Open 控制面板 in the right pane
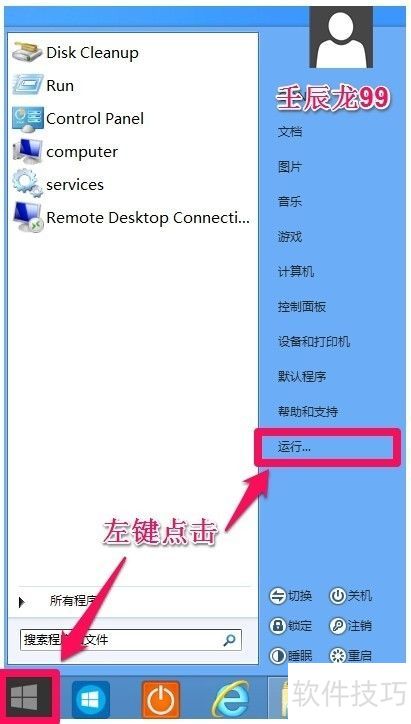This screenshot has height=724, width=411. tap(302, 307)
